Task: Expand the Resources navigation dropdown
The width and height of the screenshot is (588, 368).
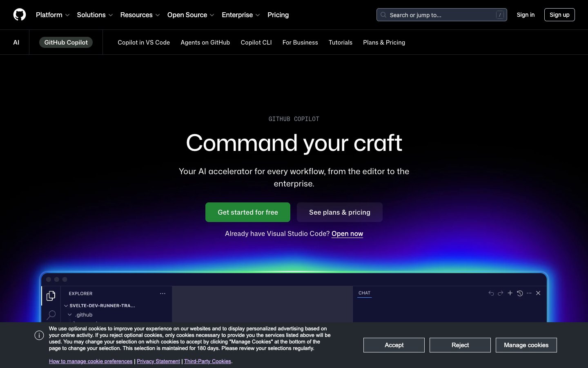Action: pos(140,15)
